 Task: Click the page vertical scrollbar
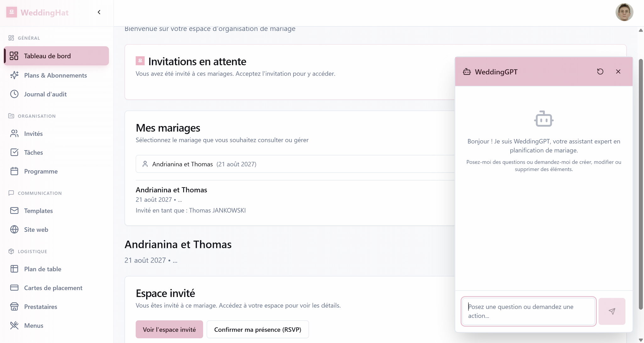pyautogui.click(x=641, y=184)
